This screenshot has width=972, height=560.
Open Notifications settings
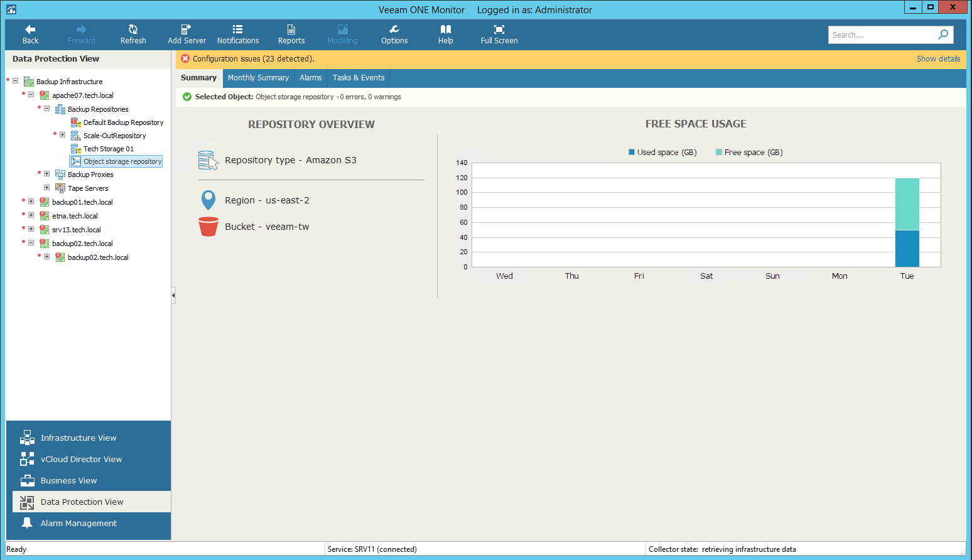pyautogui.click(x=238, y=35)
